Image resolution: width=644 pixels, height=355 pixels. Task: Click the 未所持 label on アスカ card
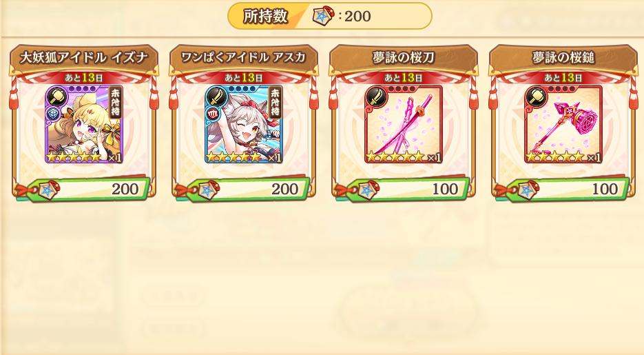pyautogui.click(x=275, y=103)
